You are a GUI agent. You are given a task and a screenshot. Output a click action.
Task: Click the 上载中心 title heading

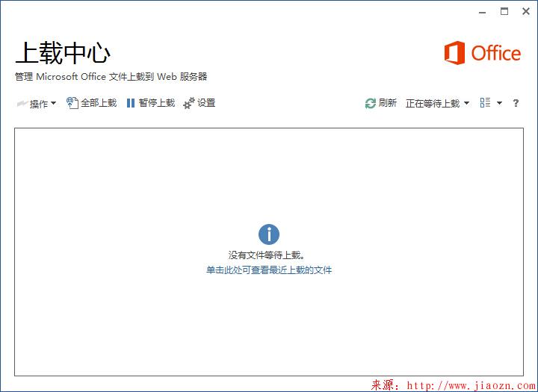[x=63, y=53]
